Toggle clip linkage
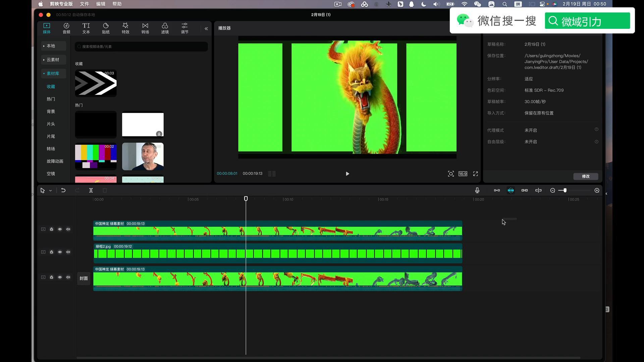This screenshot has height=362, width=644. (525, 190)
